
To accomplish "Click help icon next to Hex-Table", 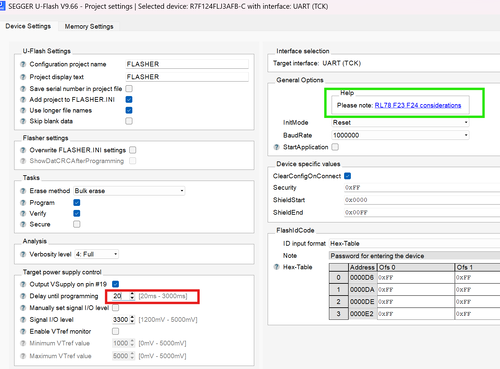I will (x=276, y=267).
